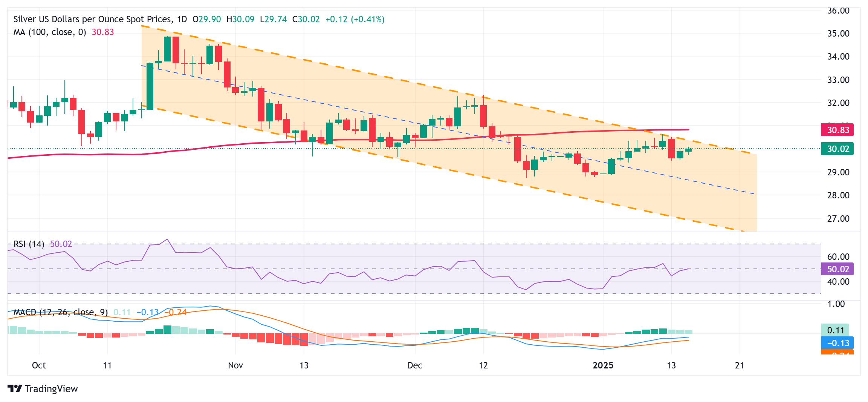Image resolution: width=868 pixels, height=402 pixels.
Task: Click the blue -0.13 MACD axis tag
Action: [x=837, y=343]
